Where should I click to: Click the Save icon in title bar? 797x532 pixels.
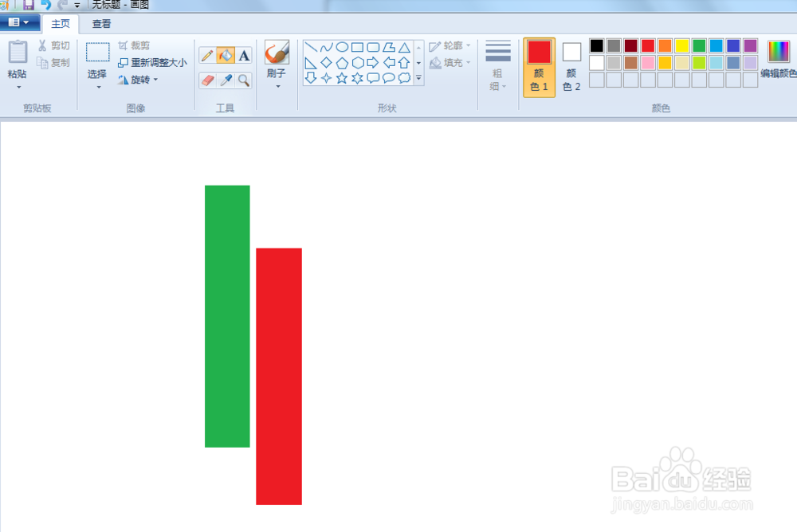click(29, 5)
